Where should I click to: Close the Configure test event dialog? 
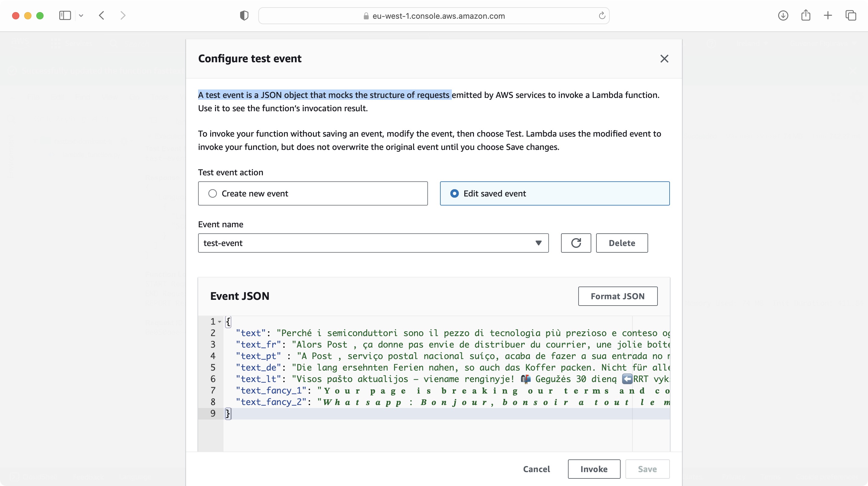point(664,59)
